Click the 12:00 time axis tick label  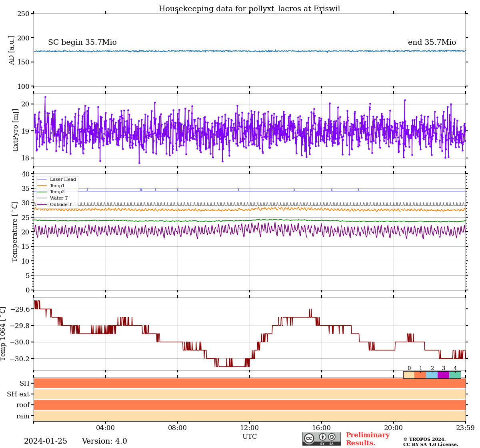click(x=250, y=428)
